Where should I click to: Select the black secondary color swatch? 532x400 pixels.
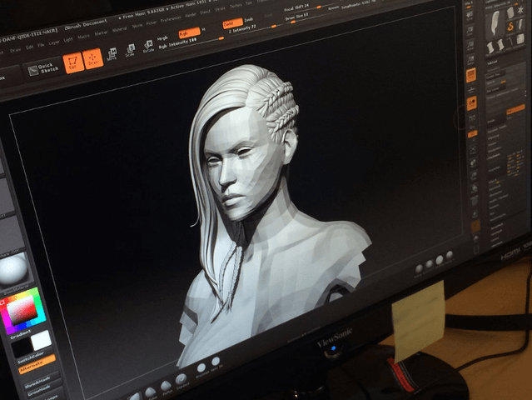[22, 348]
